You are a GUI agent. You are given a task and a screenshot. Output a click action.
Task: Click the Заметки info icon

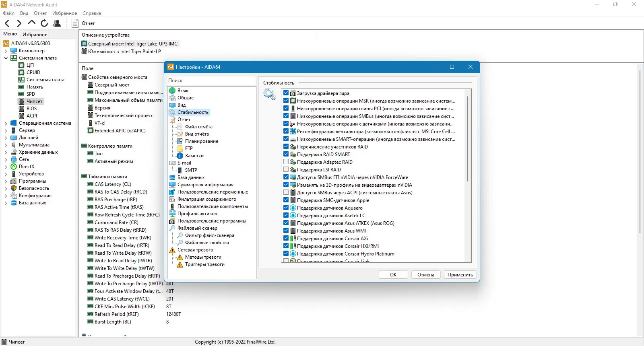[180, 156]
